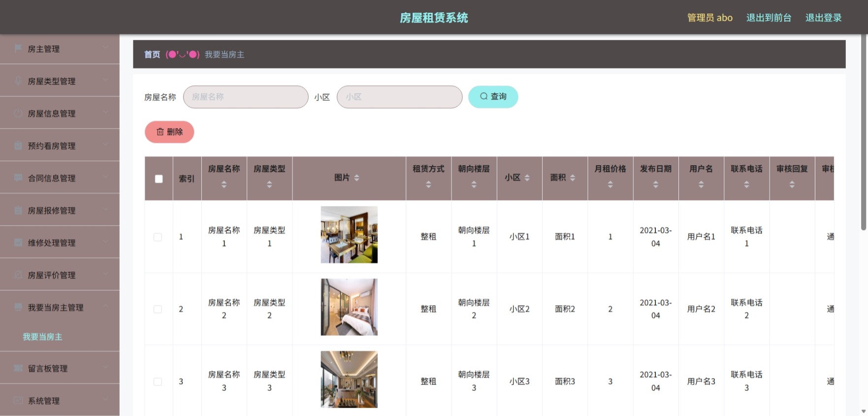
Task: Click the icon beside 我要当房主管理
Action: click(x=18, y=307)
